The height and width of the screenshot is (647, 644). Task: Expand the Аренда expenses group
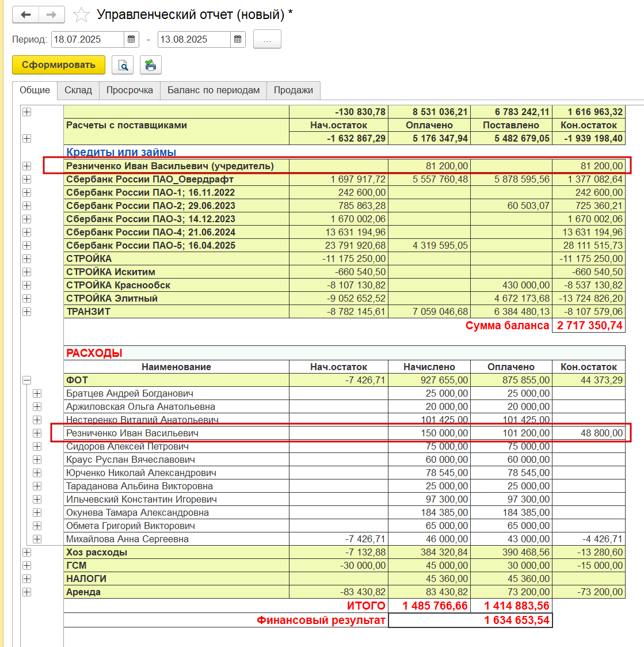pos(27,592)
